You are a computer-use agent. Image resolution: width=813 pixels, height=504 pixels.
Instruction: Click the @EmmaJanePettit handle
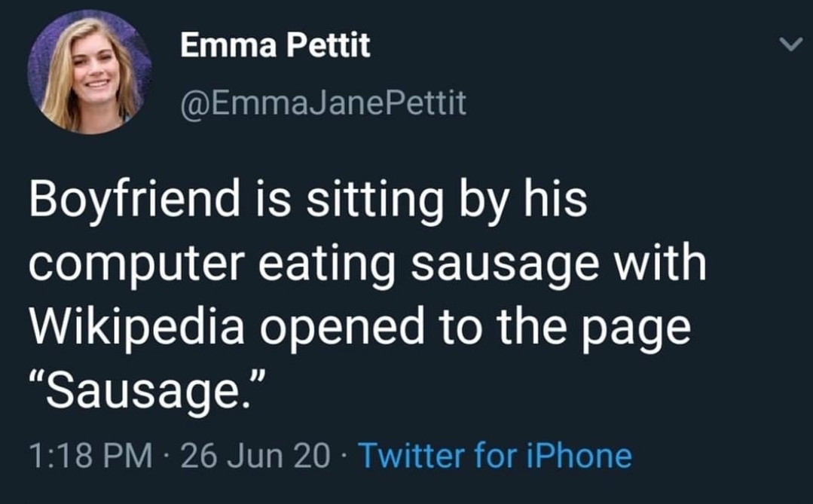tap(323, 103)
